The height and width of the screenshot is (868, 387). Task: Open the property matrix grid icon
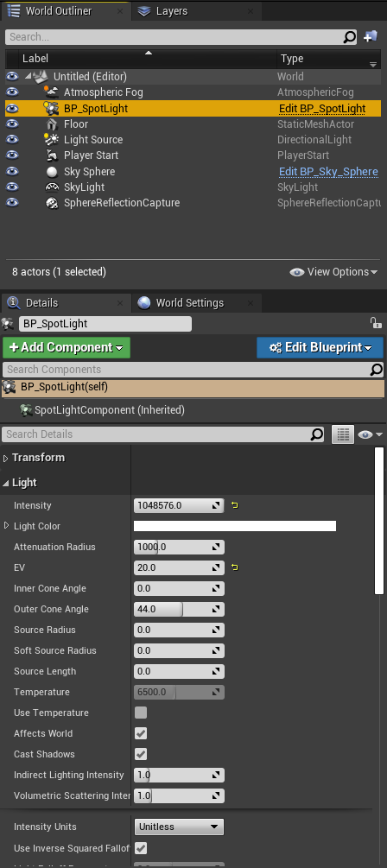click(343, 434)
